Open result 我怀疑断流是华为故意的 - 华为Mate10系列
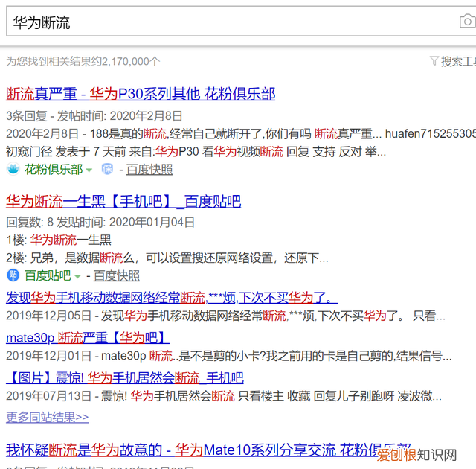This screenshot has height=469, width=476. (208, 450)
